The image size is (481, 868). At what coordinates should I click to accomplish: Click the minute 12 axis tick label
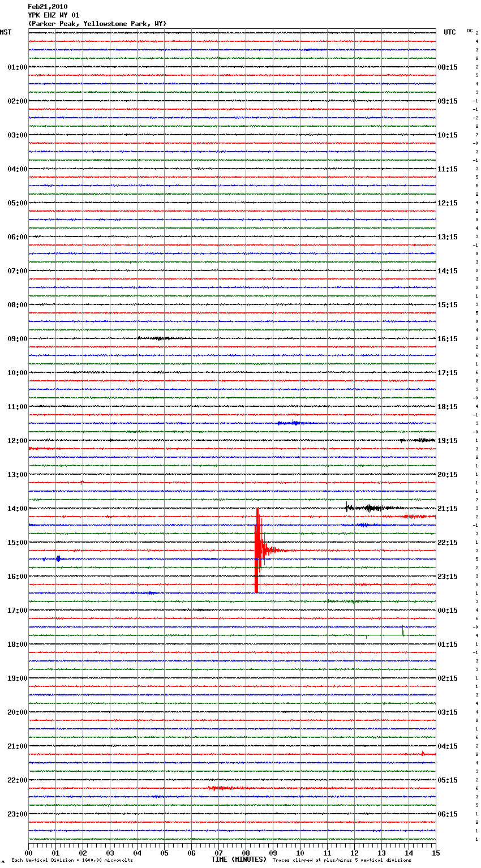(x=355, y=853)
